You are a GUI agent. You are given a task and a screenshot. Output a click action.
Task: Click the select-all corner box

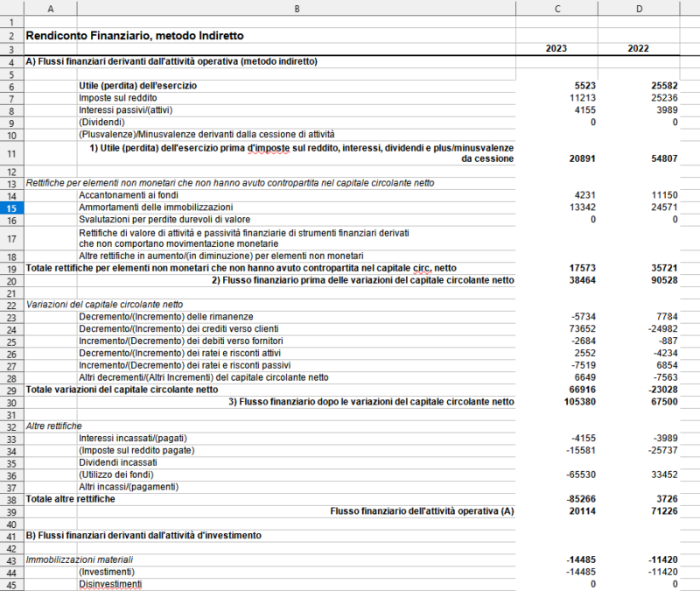[11, 8]
